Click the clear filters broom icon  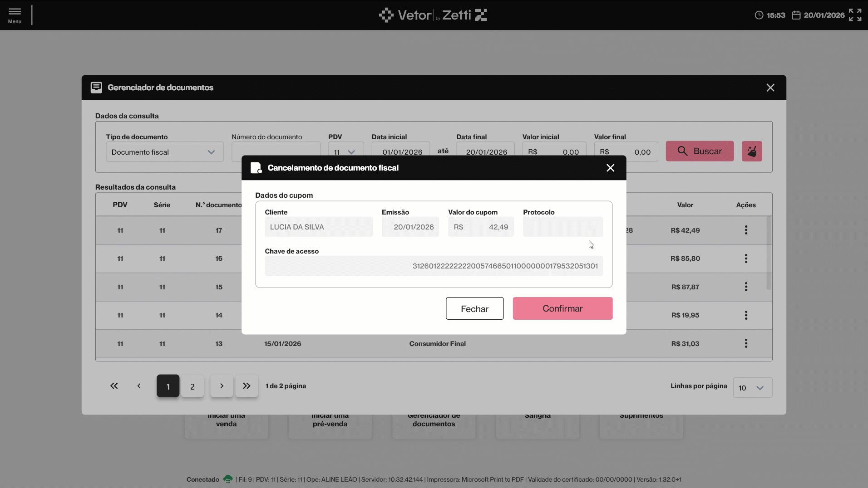pyautogui.click(x=752, y=151)
